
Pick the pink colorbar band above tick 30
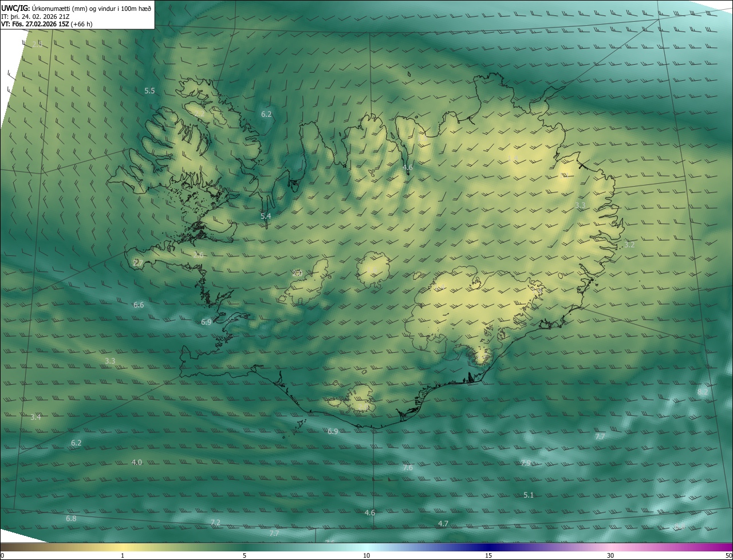click(x=610, y=547)
